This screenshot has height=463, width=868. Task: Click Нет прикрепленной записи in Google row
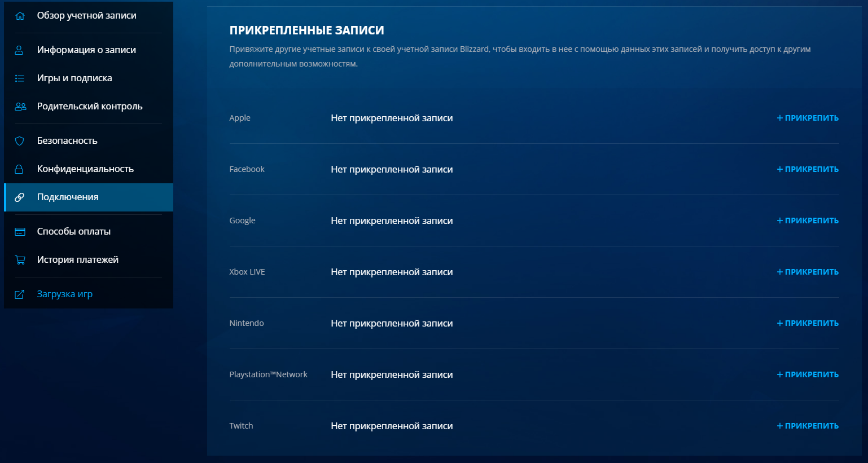pos(392,221)
